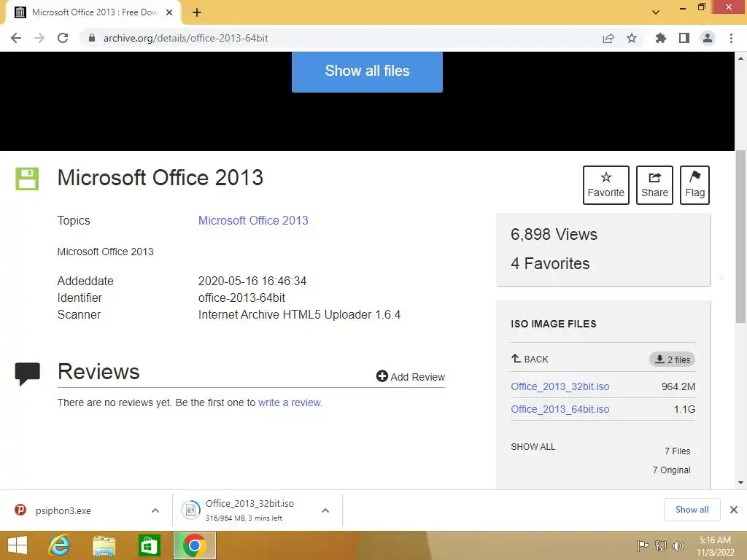Click the archive.org address bar URL
Screen dimensions: 747x560
pyautogui.click(x=186, y=38)
